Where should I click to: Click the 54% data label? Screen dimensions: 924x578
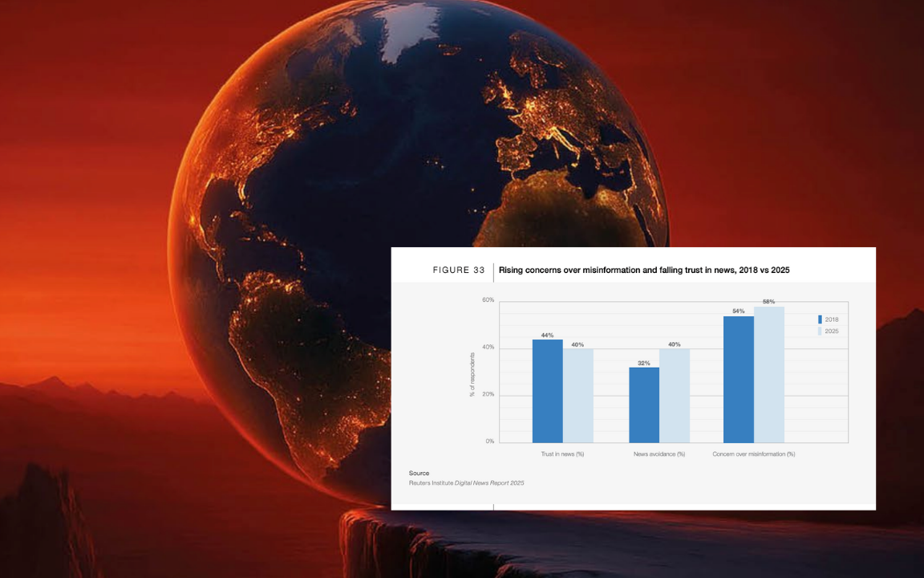coord(738,311)
